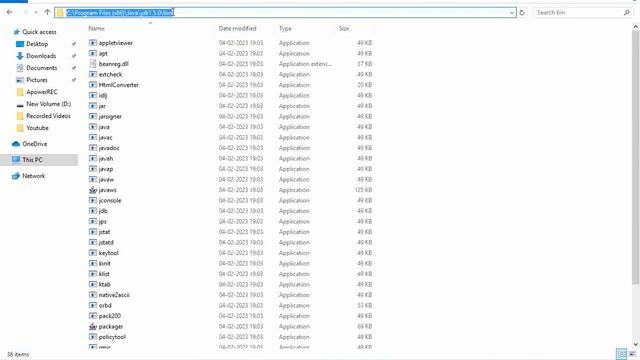The height and width of the screenshot is (360, 640).
Task: Click the kinit file name
Action: coord(104,264)
